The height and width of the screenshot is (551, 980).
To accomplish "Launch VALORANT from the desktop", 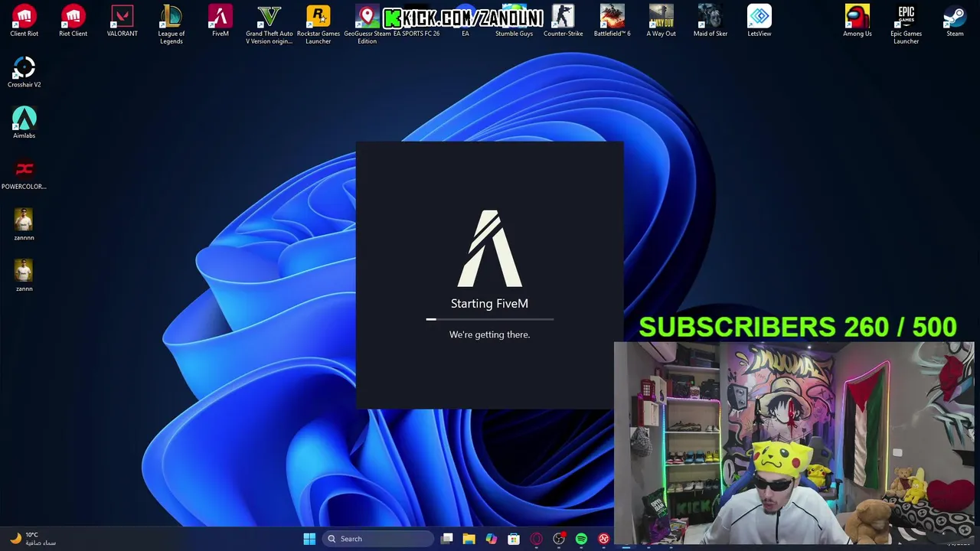I will point(122,21).
